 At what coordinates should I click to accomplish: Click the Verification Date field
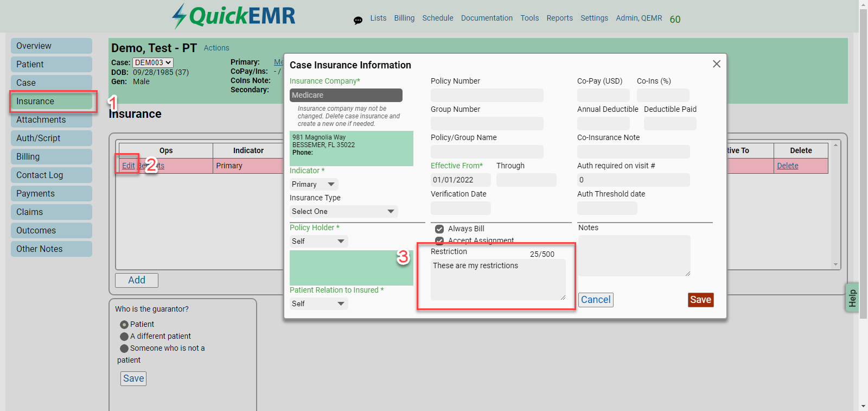[461, 208]
